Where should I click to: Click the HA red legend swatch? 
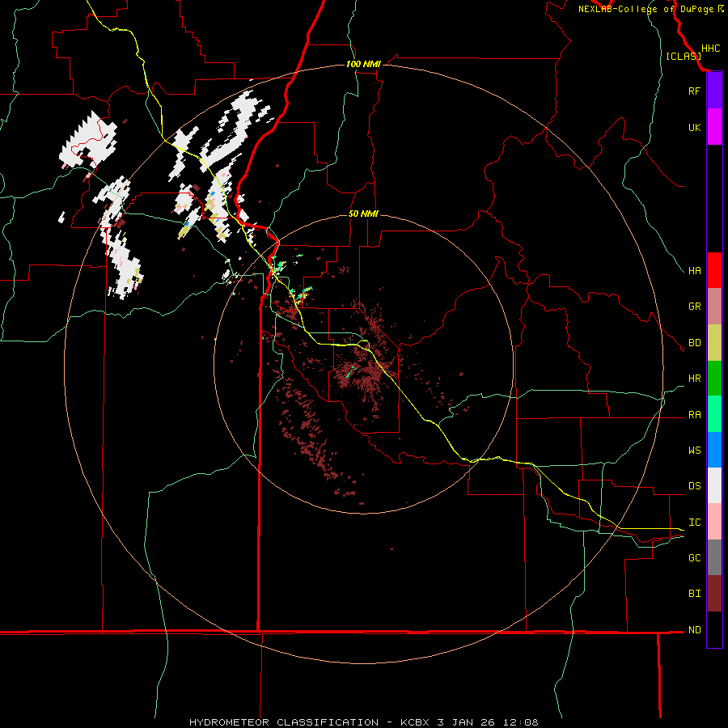(714, 270)
